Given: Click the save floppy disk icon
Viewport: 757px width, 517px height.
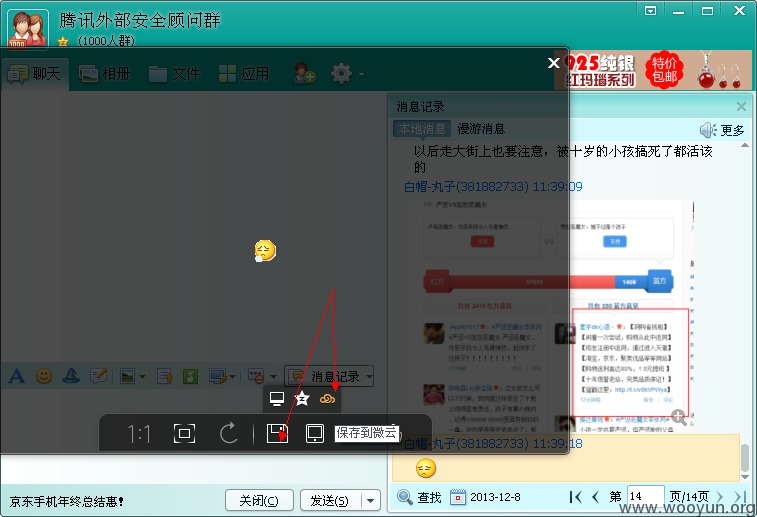Looking at the screenshot, I should (x=277, y=433).
